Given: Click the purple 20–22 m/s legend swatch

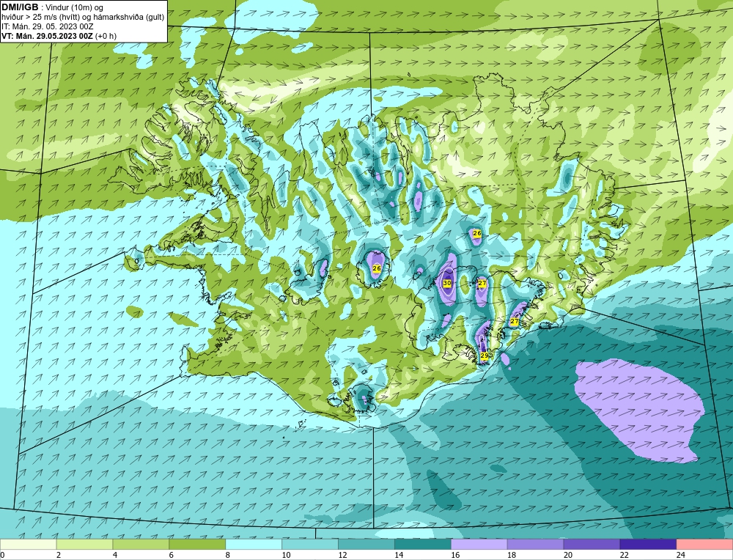Looking at the screenshot, I should coord(592,544).
